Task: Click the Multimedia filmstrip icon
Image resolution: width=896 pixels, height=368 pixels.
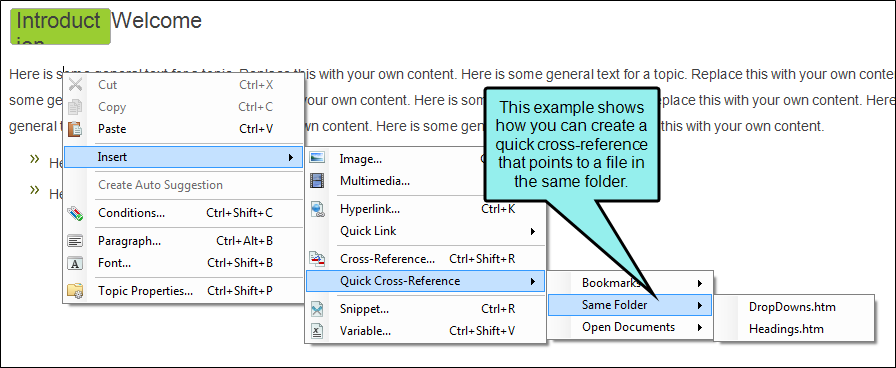Action: point(317,181)
